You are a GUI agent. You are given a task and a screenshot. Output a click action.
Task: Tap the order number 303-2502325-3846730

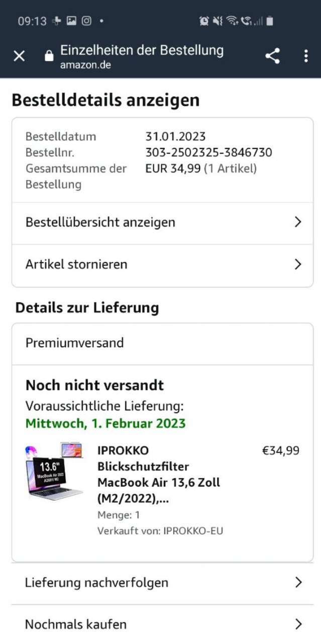point(208,152)
